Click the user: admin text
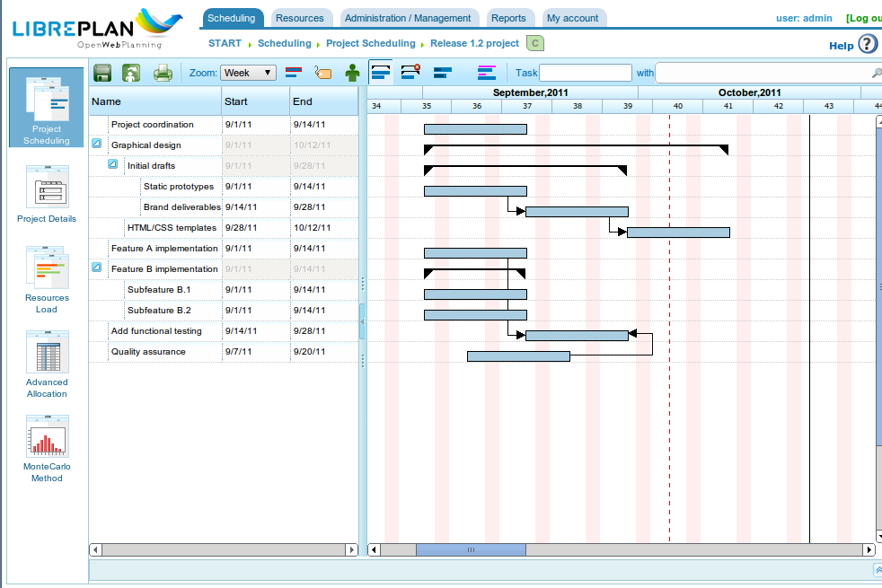 804,18
